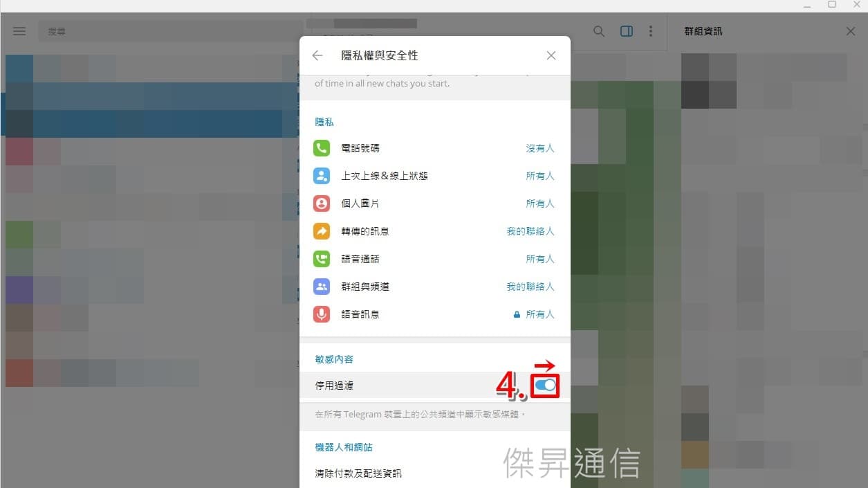Open 語音通話 privacy option
This screenshot has height=488, width=868.
tap(435, 259)
